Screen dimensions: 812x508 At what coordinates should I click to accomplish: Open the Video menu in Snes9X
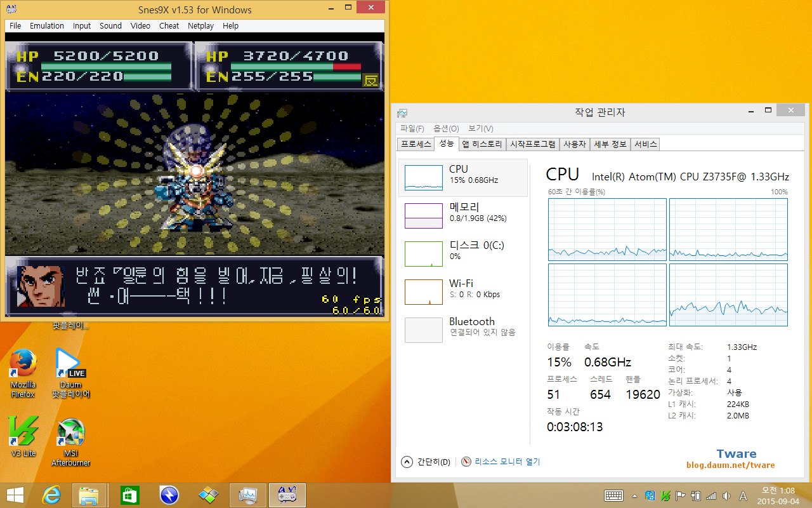pyautogui.click(x=140, y=26)
